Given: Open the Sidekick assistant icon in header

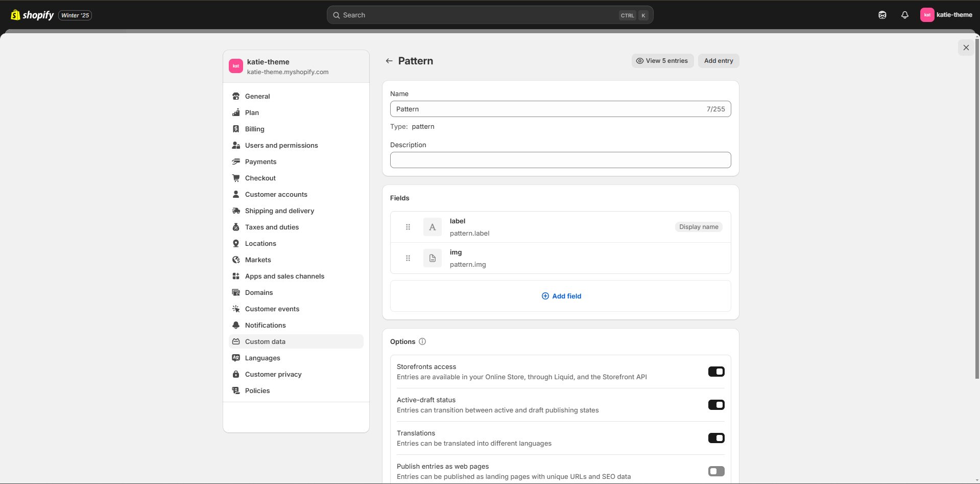Looking at the screenshot, I should coord(882,15).
